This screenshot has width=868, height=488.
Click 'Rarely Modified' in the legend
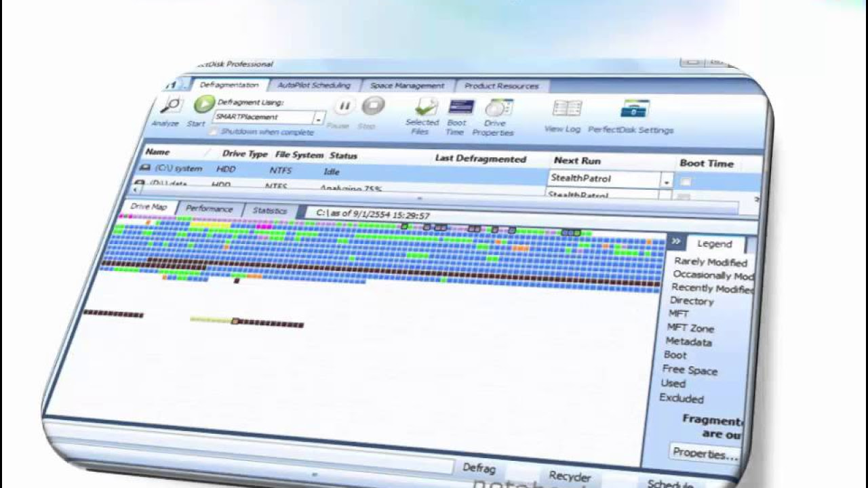click(x=710, y=262)
